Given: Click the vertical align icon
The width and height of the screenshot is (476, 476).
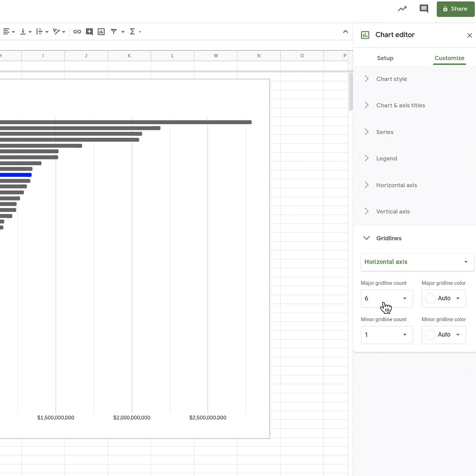Looking at the screenshot, I should [23, 32].
